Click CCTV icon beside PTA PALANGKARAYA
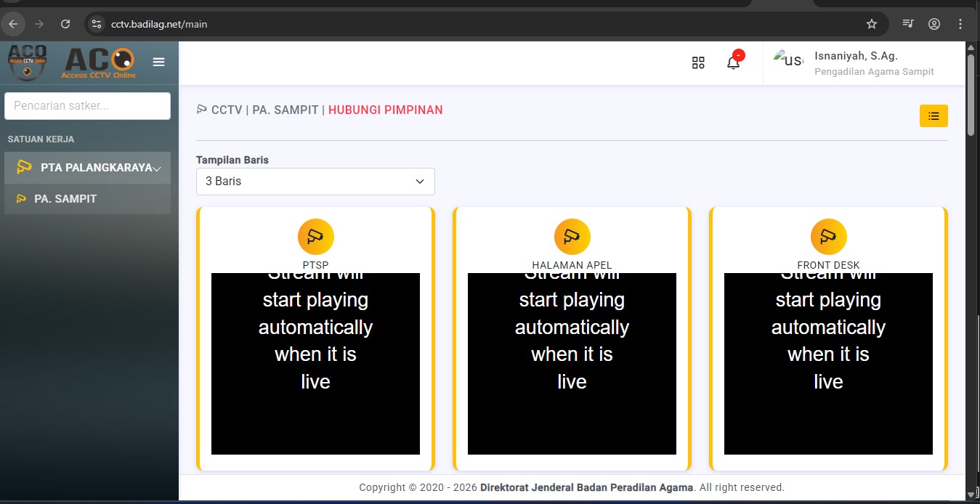 point(24,167)
